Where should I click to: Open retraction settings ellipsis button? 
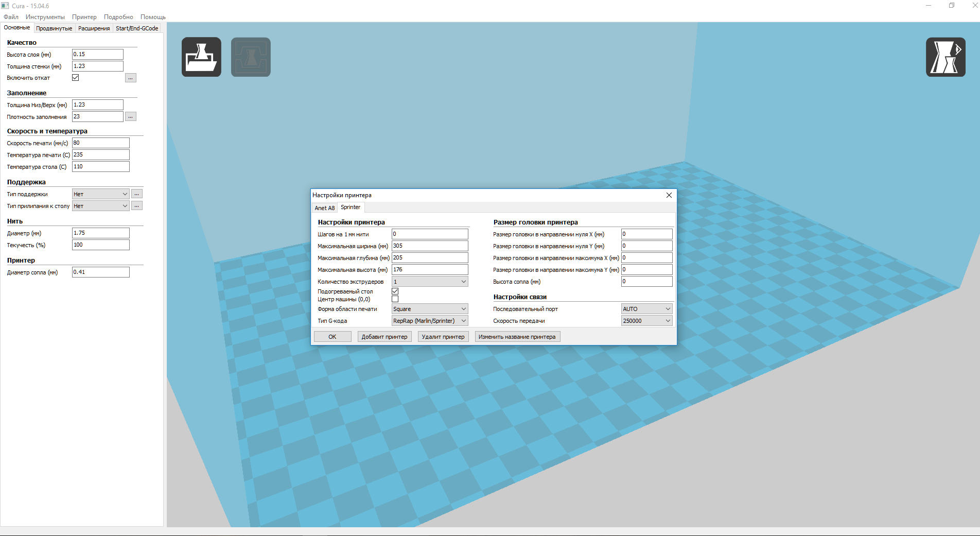click(x=131, y=78)
